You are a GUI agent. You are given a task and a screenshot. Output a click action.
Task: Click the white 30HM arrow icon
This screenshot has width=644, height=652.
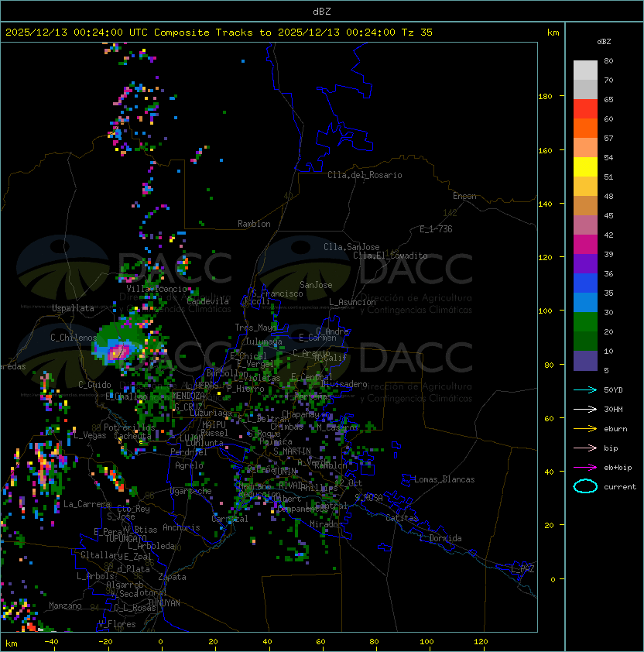click(x=585, y=409)
